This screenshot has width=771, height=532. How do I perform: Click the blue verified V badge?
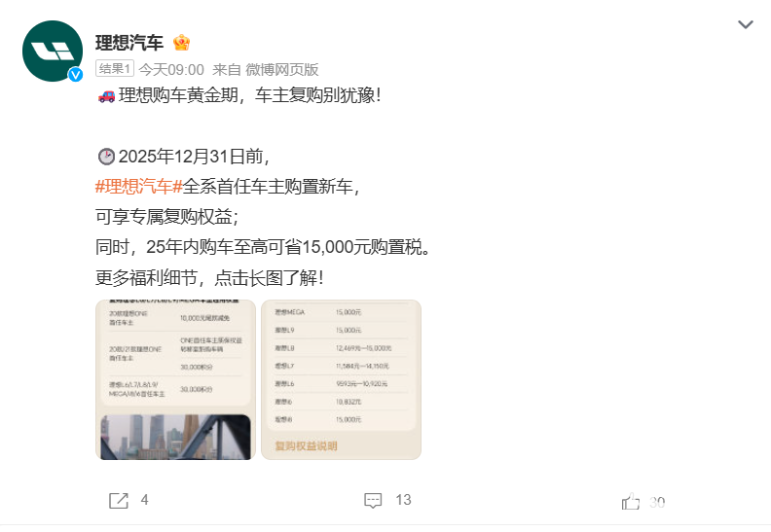75,74
